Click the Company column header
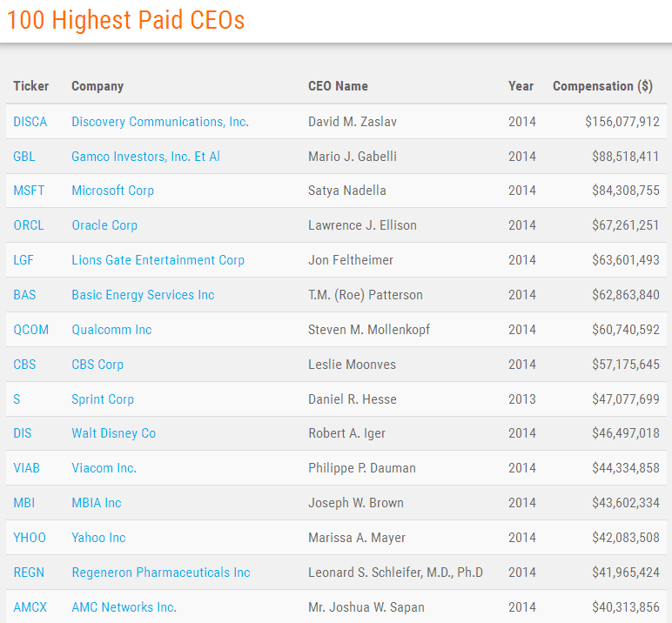672x623 pixels. (x=97, y=86)
